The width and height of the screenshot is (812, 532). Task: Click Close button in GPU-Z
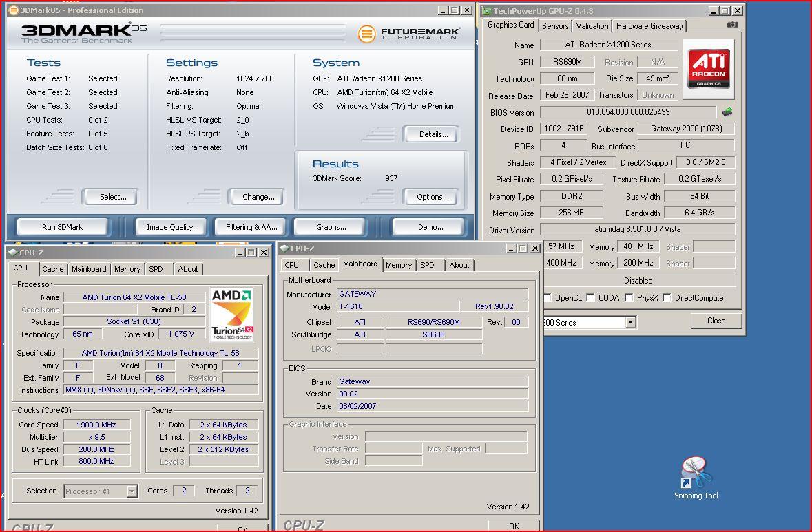pos(716,321)
